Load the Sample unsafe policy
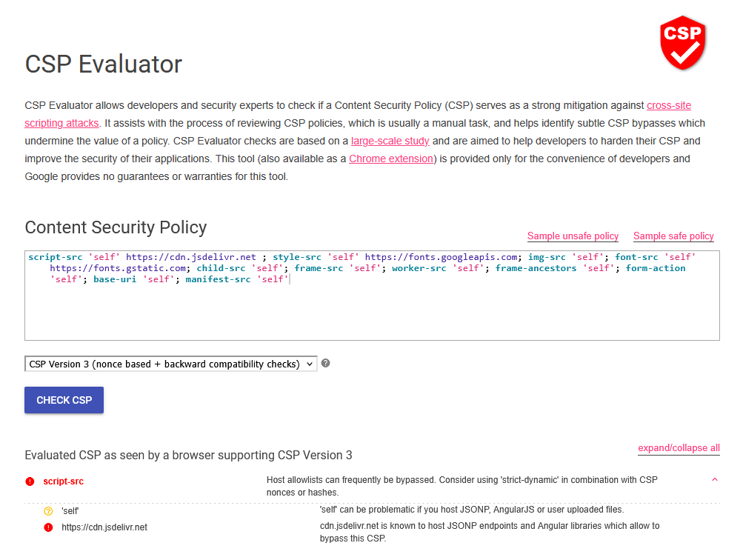The width and height of the screenshot is (743, 560). 573,236
